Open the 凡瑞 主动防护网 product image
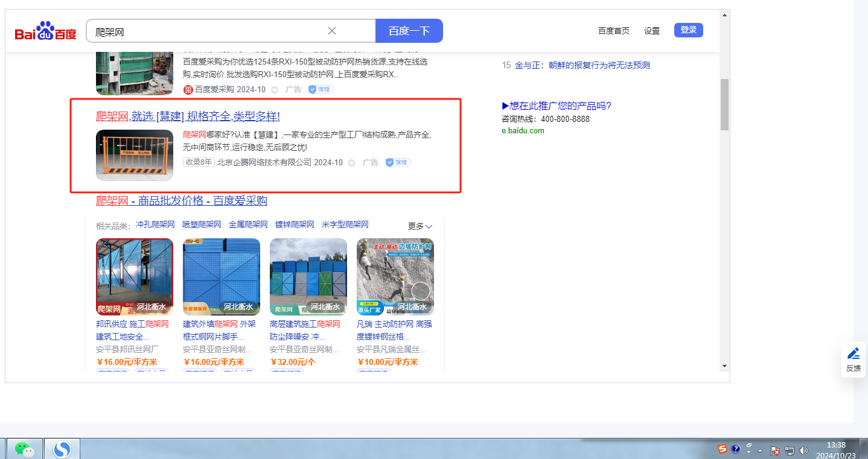The image size is (868, 459). (395, 277)
